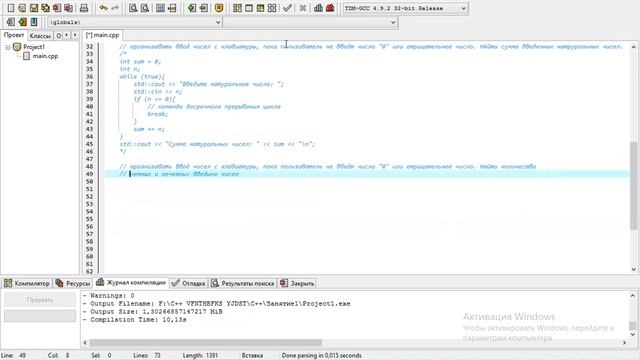Click the blue Goto Bookmarks icon
640x360 pixels.
[34, 22]
